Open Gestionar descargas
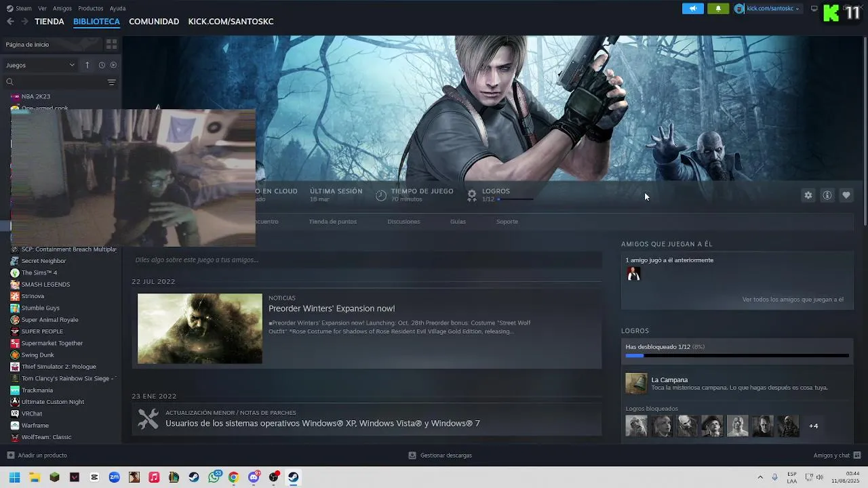This screenshot has height=488, width=868. [x=440, y=455]
